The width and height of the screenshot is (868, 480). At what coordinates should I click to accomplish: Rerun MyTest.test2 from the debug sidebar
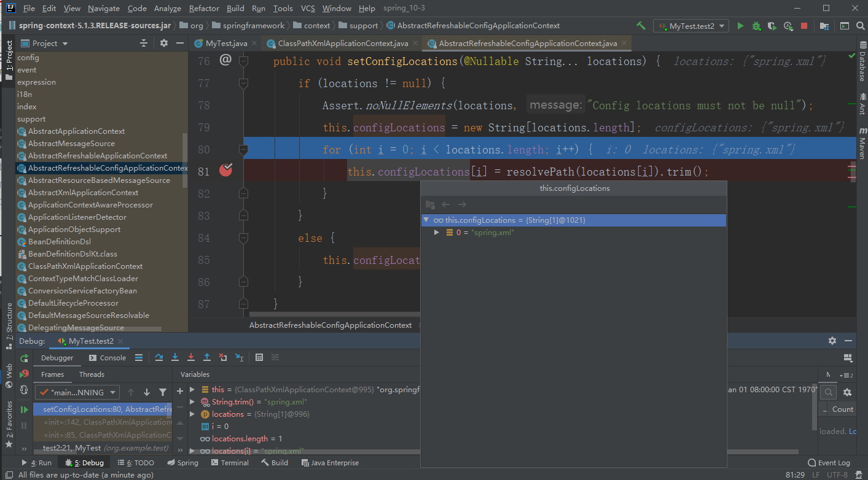[24, 358]
